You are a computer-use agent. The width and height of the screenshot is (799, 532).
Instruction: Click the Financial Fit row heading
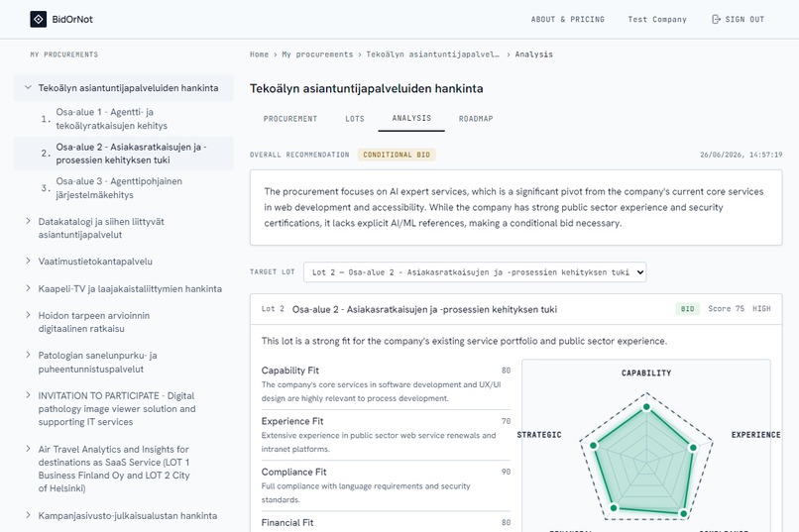287,522
